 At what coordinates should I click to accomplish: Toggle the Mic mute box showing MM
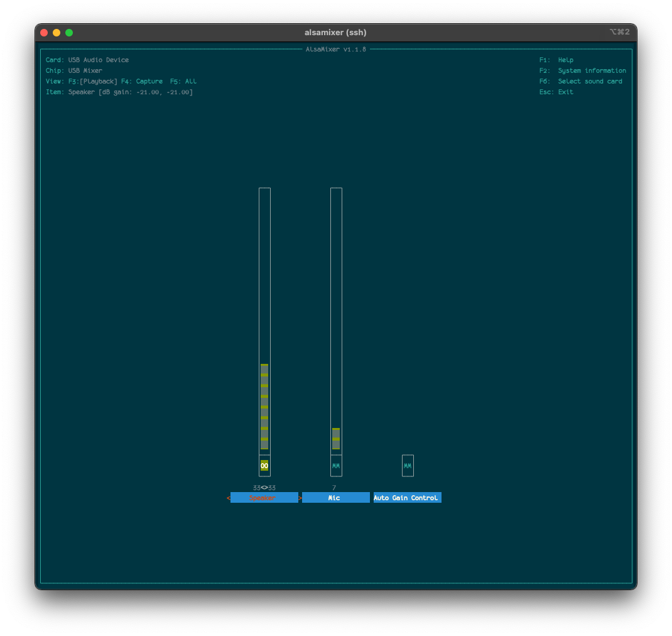pos(336,466)
